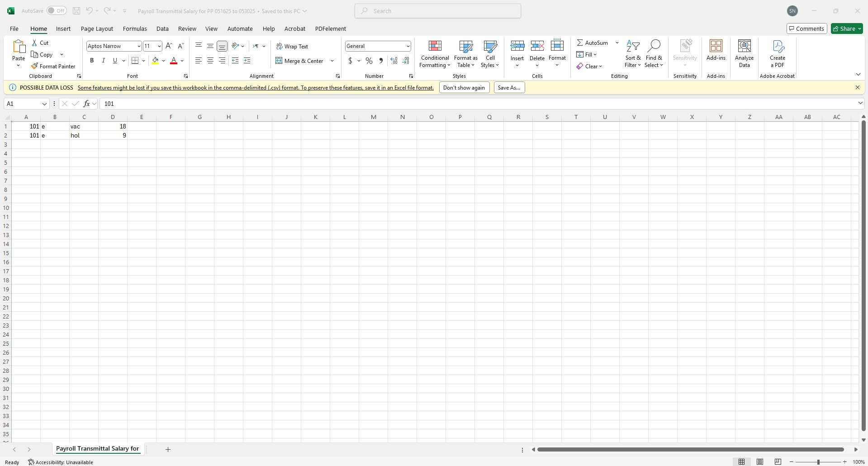Toggle the AutoSave switch
This screenshot has width=868, height=466.
coord(57,11)
